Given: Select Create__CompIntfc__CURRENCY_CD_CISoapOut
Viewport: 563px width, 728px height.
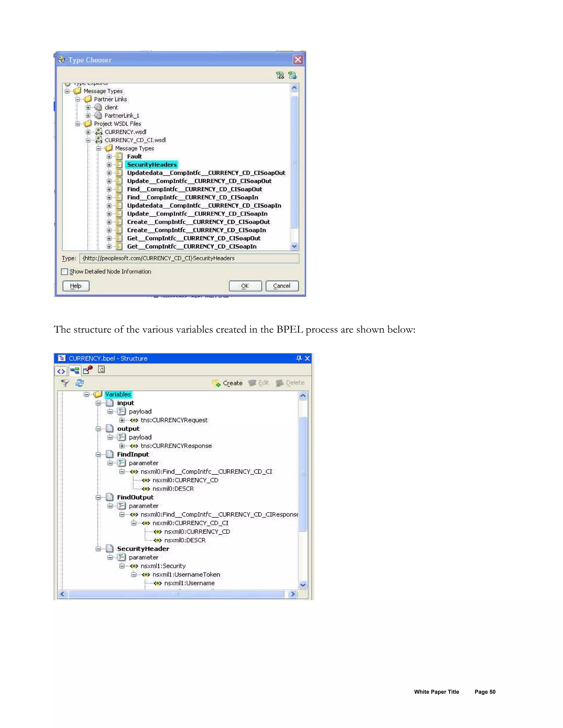Looking at the screenshot, I should click(198, 222).
